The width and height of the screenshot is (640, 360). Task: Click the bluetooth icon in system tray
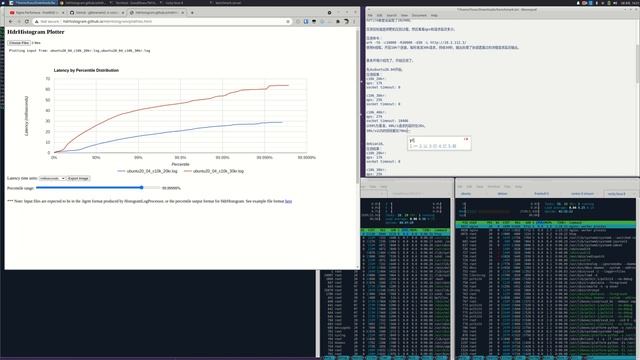click(x=596, y=3)
